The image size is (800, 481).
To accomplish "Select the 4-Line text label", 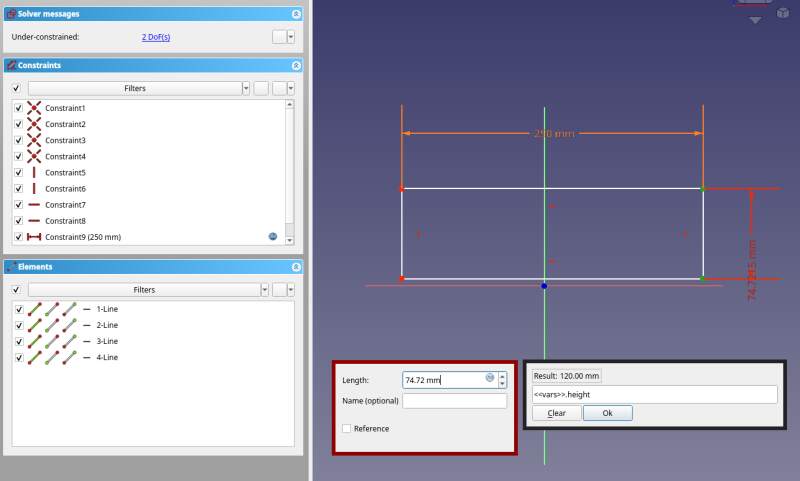I will pos(107,358).
